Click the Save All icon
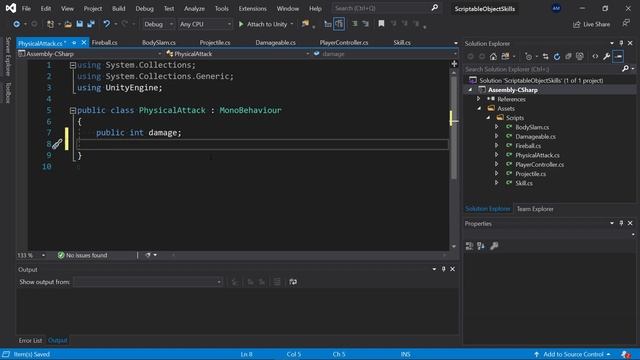Viewport: 640px width, 360px height. click(x=91, y=24)
